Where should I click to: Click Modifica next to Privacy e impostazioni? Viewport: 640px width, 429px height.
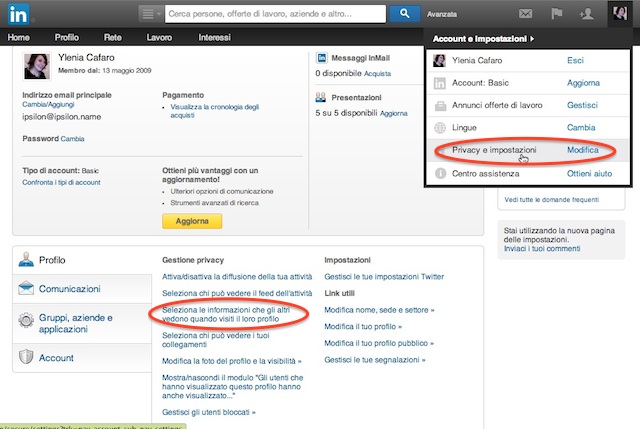click(582, 149)
